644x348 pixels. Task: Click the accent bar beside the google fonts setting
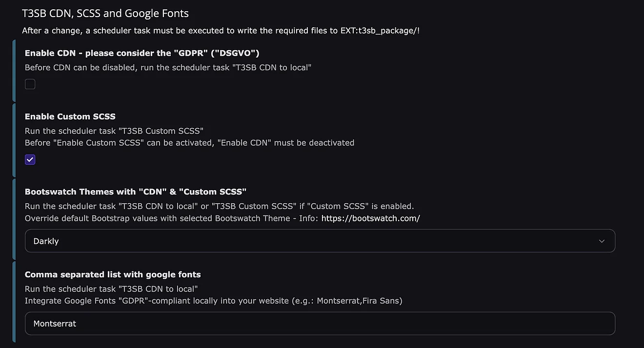click(14, 302)
